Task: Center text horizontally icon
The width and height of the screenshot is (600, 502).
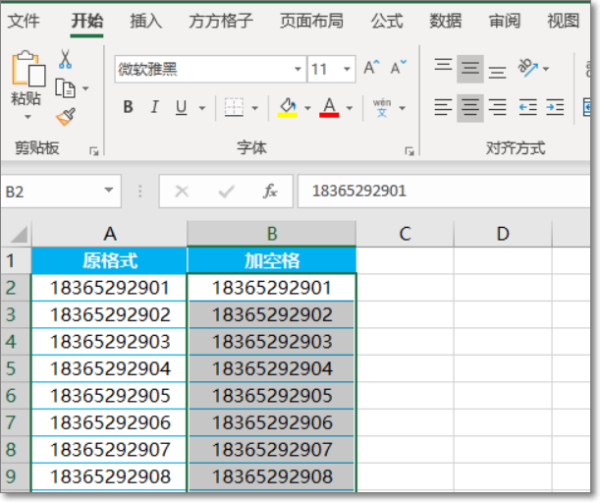Action: [470, 108]
